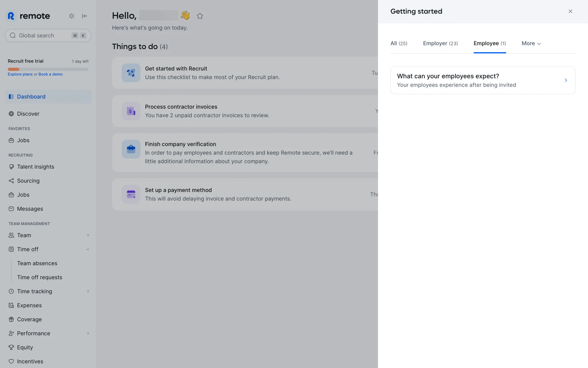Toggle the light/dark theme sun icon
588x368 pixels.
click(x=71, y=16)
